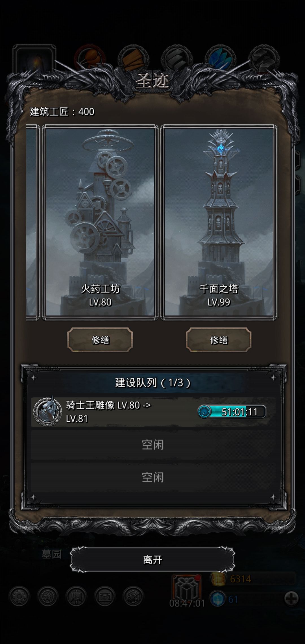Click 修缮 button under 千面之塔
Viewport: 305px width, 644px height.
[219, 340]
